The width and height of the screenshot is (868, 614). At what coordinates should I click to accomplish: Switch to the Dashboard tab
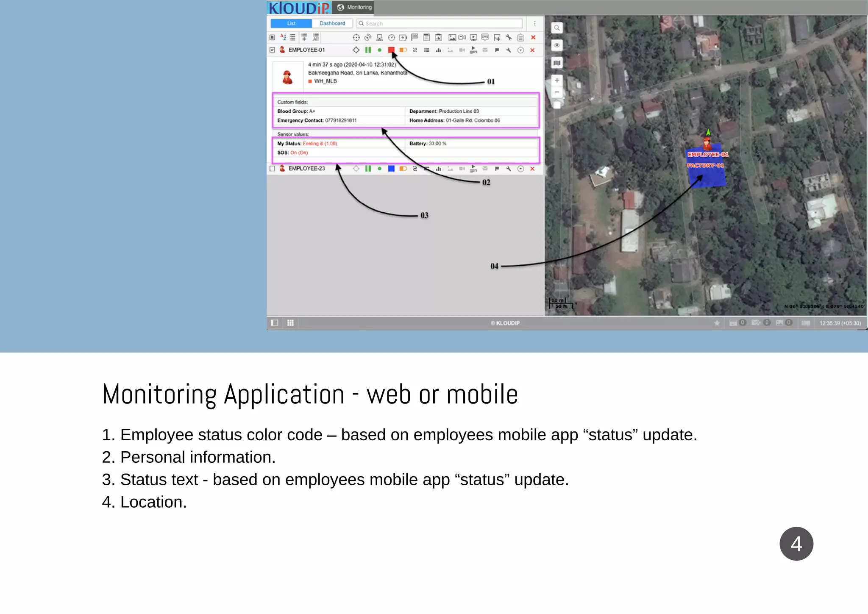pos(332,23)
